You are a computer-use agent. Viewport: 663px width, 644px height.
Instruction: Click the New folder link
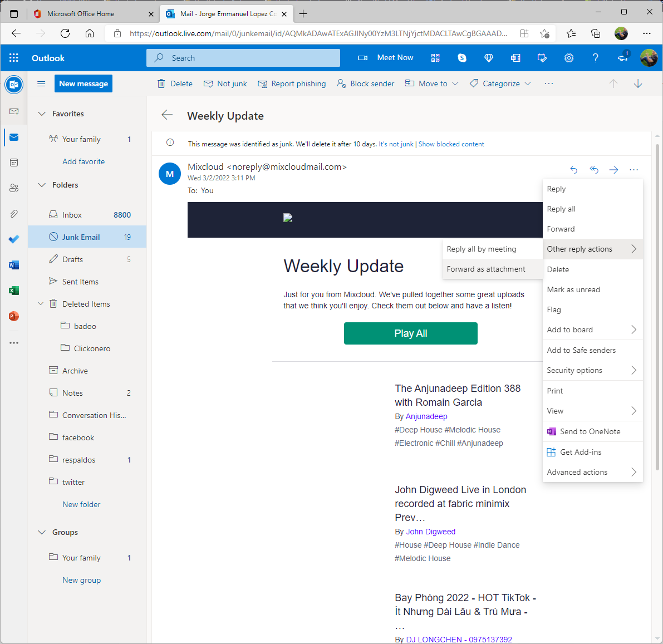coord(81,504)
